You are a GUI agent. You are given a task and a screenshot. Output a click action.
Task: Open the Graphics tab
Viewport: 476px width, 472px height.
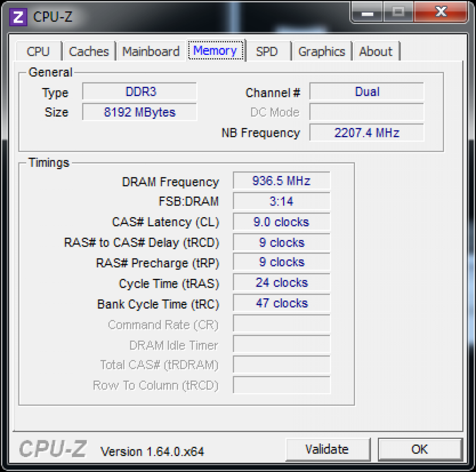tap(322, 51)
